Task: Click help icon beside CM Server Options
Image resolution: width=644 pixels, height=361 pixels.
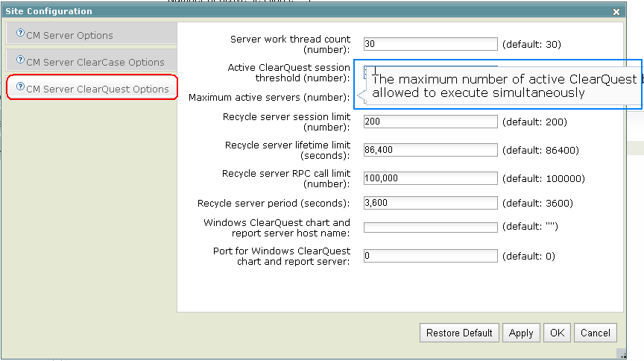Action: [20, 33]
